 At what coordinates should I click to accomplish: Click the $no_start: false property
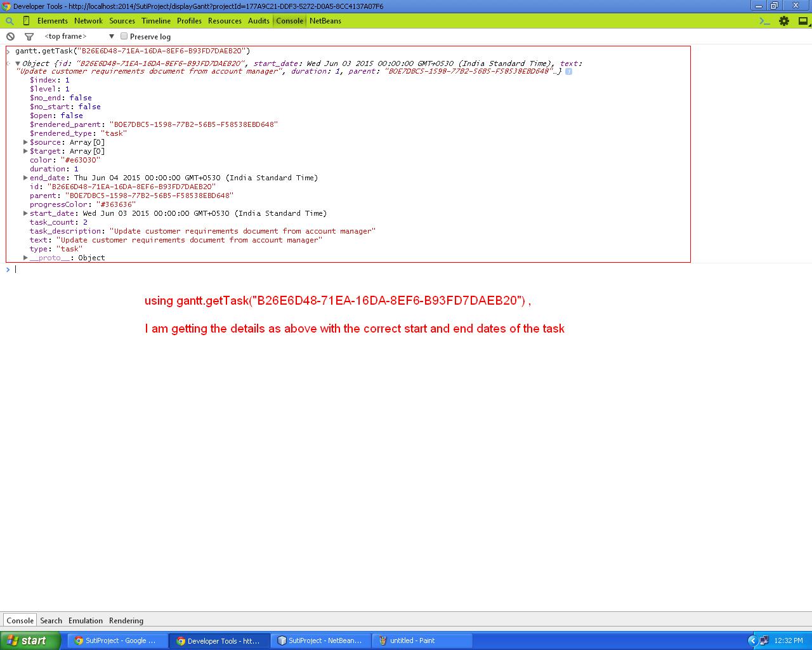tap(65, 107)
